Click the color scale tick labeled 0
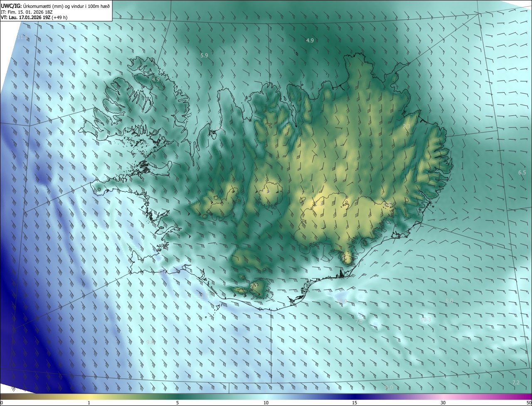Screen dimensions: 532x406 tap(1, 403)
